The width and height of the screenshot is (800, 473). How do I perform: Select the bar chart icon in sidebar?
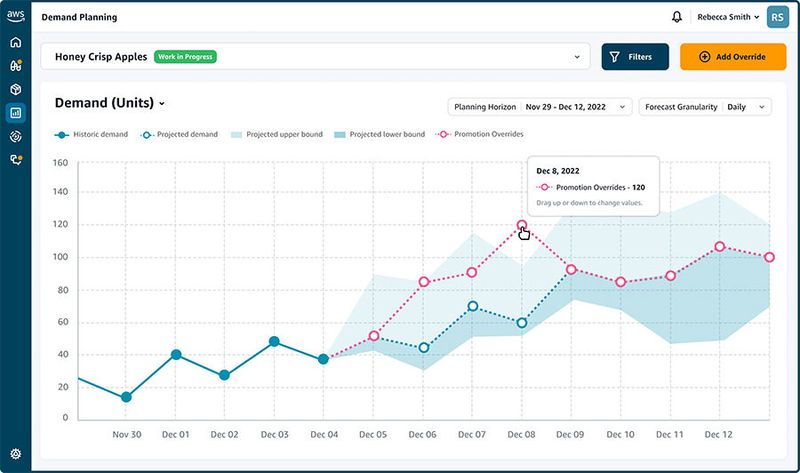click(15, 113)
